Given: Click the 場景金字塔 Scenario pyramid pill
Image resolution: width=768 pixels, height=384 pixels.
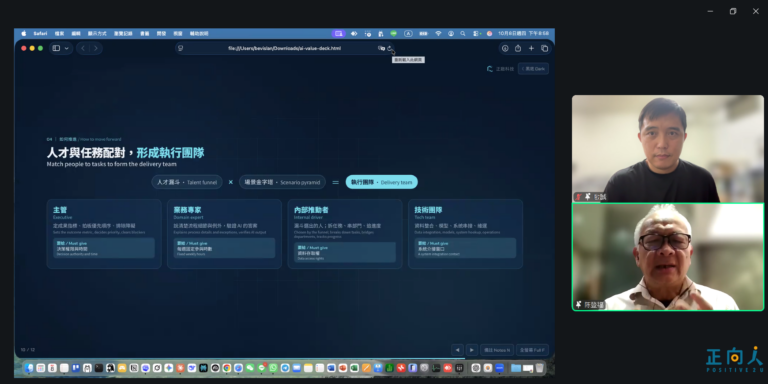Looking at the screenshot, I should [282, 182].
